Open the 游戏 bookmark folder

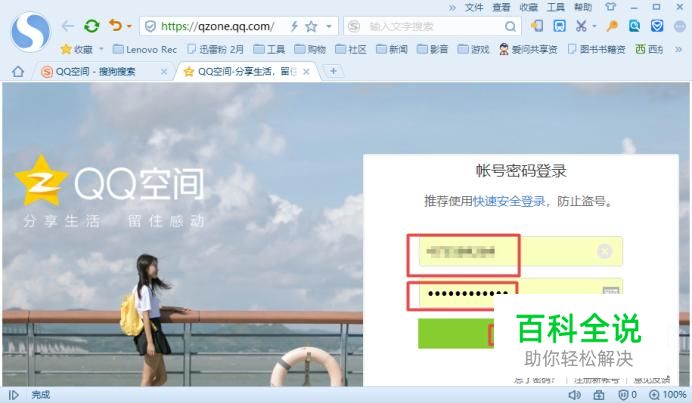[x=474, y=49]
